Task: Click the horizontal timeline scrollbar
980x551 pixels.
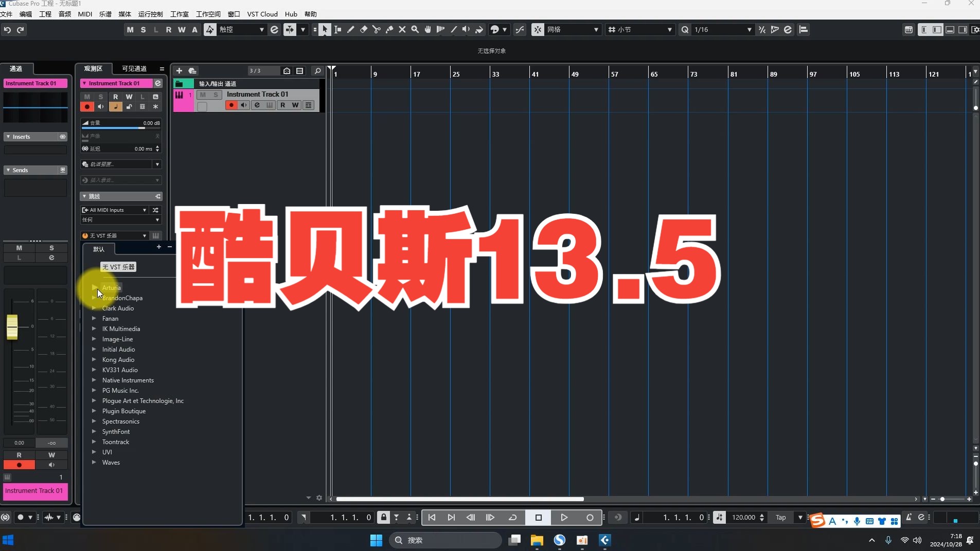Action: coord(460,499)
